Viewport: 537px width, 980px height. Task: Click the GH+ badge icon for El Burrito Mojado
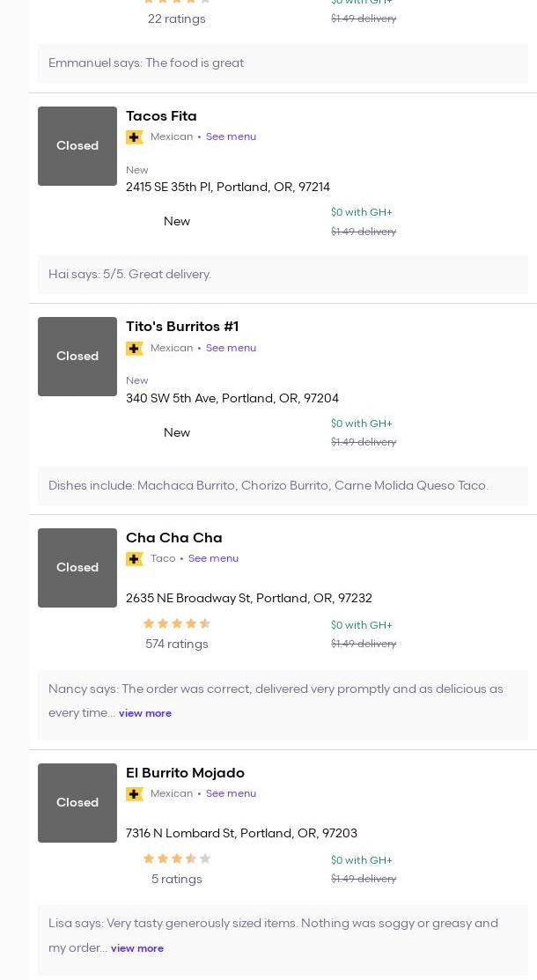click(135, 794)
